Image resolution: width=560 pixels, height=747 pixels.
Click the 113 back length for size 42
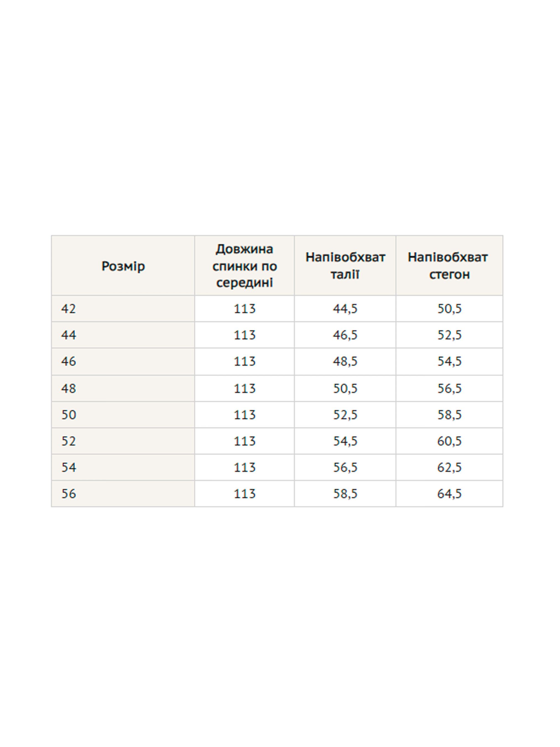point(244,309)
